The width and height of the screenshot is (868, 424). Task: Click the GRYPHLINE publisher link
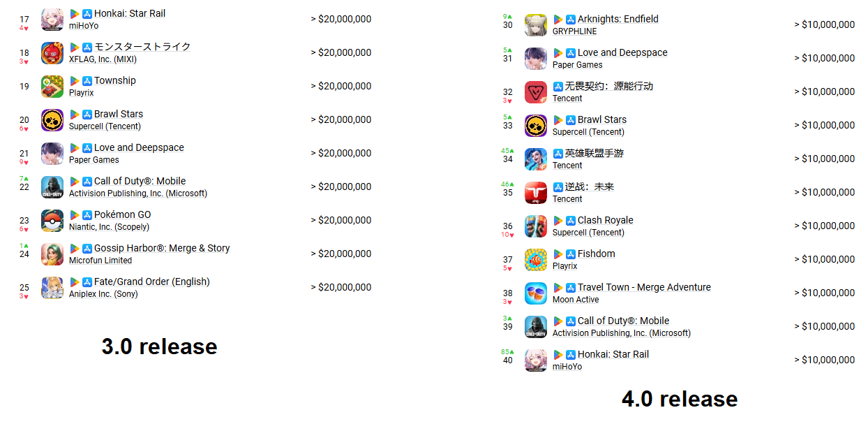[575, 31]
